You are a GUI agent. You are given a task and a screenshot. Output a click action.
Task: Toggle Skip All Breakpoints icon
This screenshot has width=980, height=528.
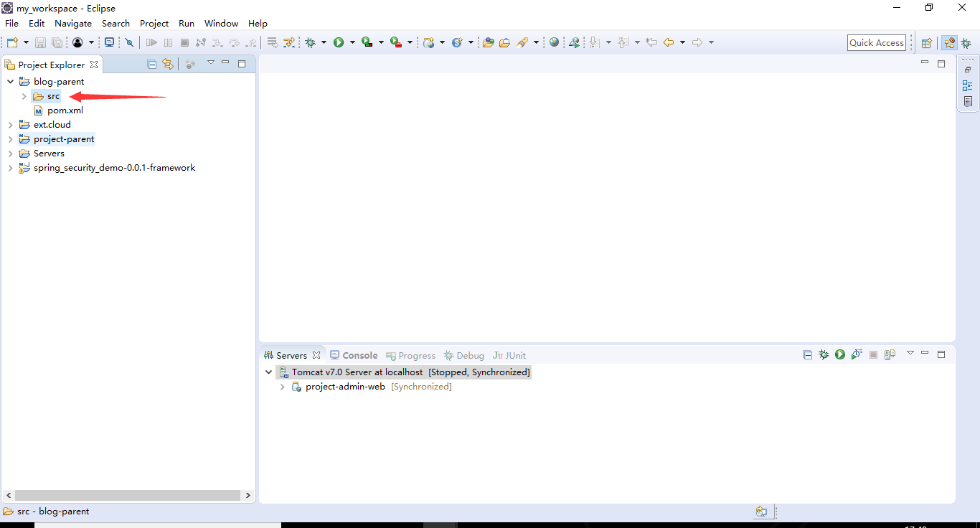click(129, 42)
